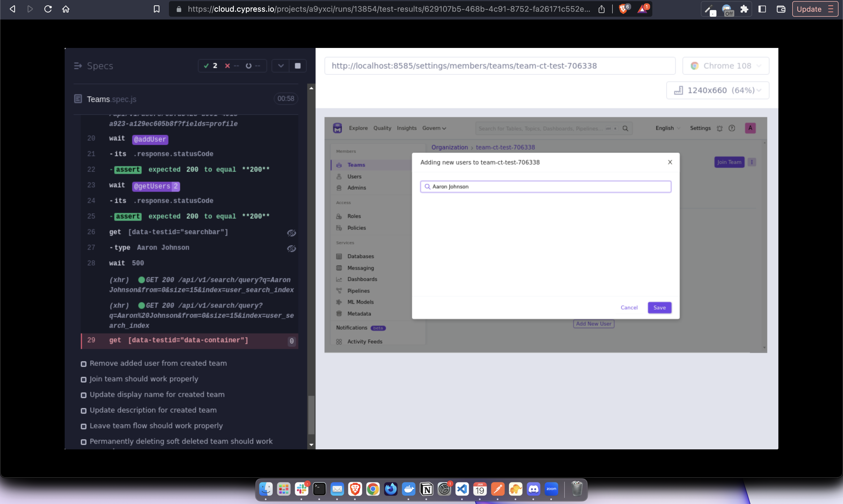
Task: Open the Brave Shields lion icon
Action: [624, 9]
